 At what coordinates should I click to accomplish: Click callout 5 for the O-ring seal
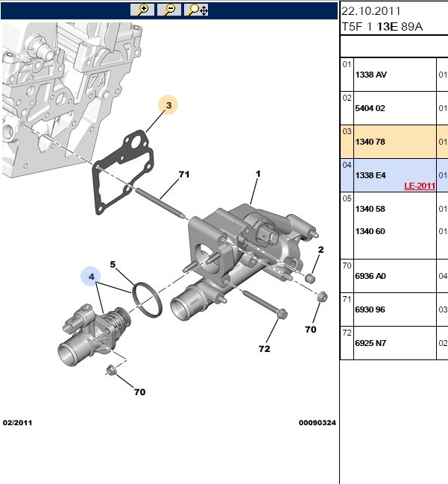tap(113, 265)
